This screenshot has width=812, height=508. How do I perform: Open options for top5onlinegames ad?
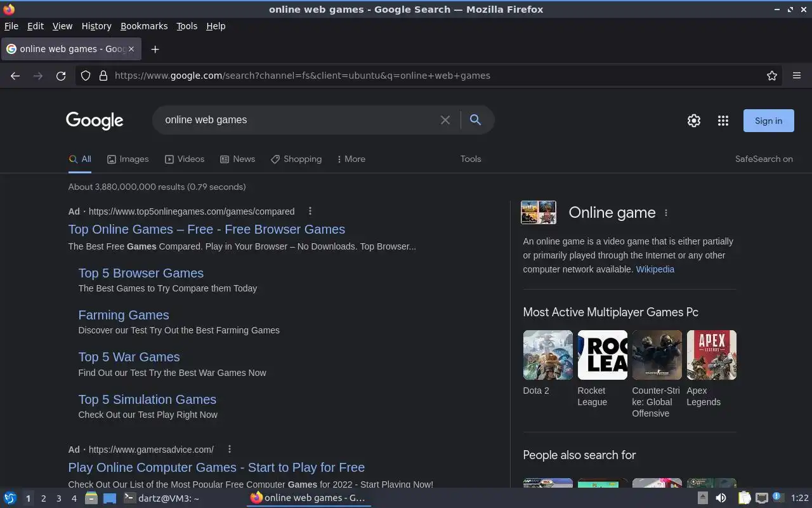(310, 211)
